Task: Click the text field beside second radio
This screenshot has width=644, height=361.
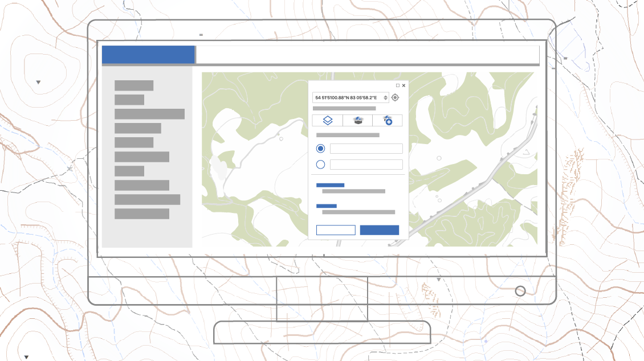Action: 366,165
